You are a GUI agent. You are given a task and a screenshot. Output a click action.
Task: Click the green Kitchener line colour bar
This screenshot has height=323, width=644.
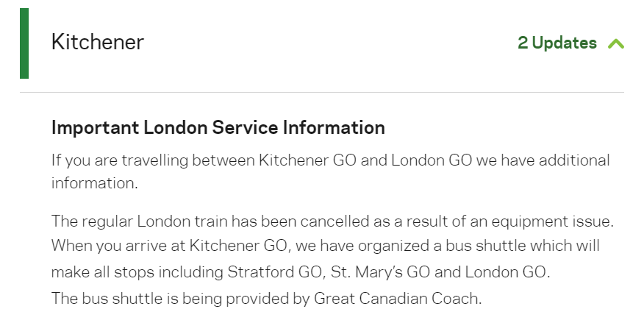point(24,43)
